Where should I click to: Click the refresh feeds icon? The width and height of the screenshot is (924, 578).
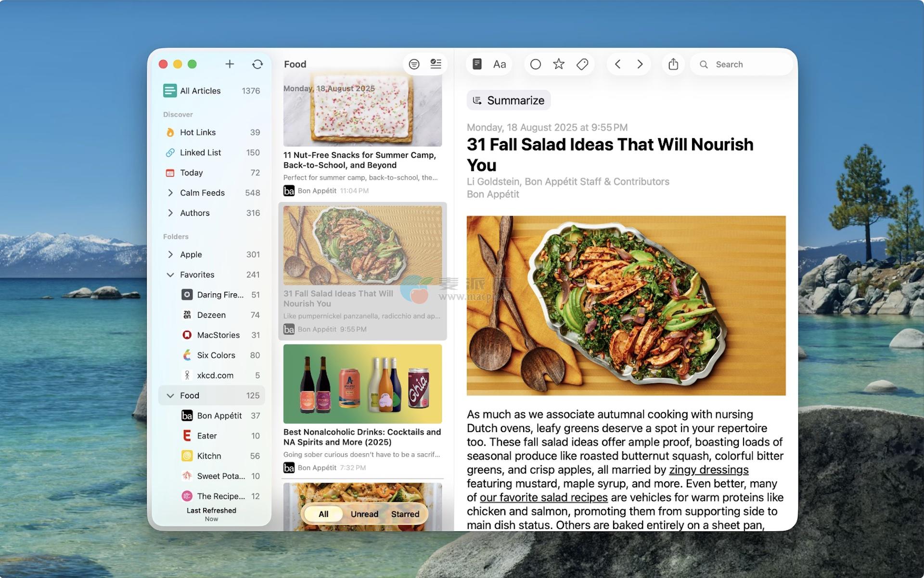click(257, 64)
